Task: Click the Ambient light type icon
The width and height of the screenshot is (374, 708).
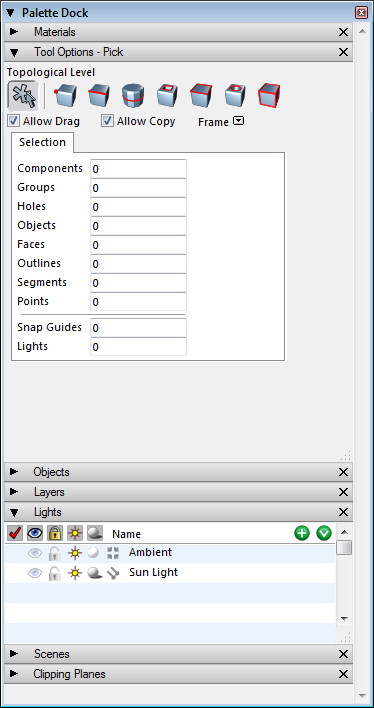Action: [113, 552]
